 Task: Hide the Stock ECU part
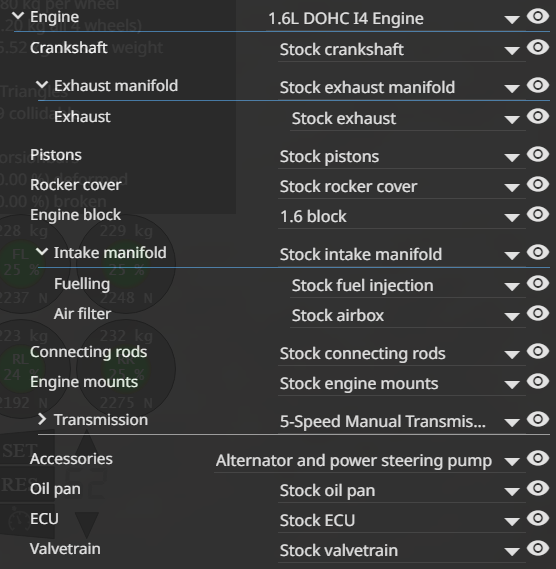(537, 519)
